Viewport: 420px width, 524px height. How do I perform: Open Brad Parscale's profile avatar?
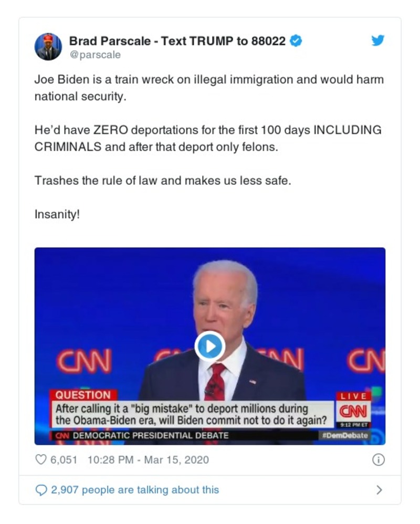pos(48,46)
